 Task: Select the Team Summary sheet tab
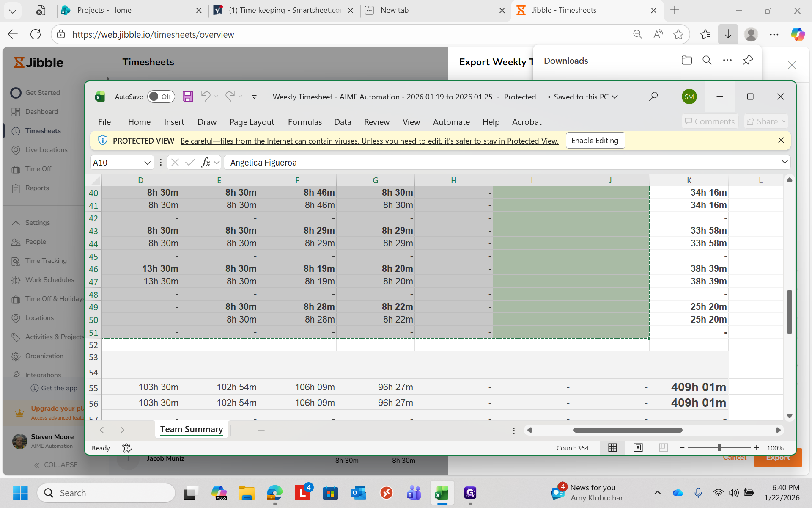pos(191,429)
